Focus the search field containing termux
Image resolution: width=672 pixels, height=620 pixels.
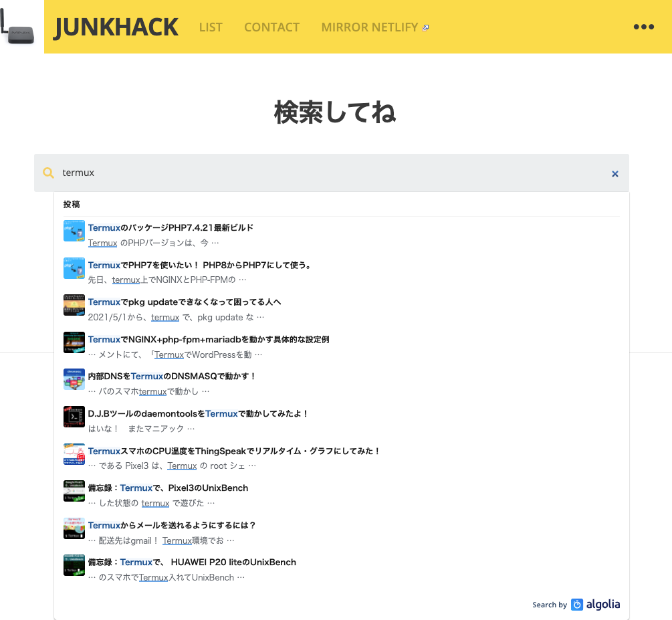pos(332,173)
